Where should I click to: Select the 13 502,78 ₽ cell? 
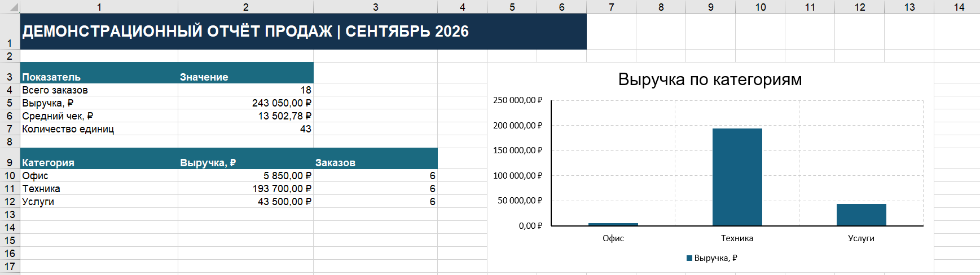246,116
